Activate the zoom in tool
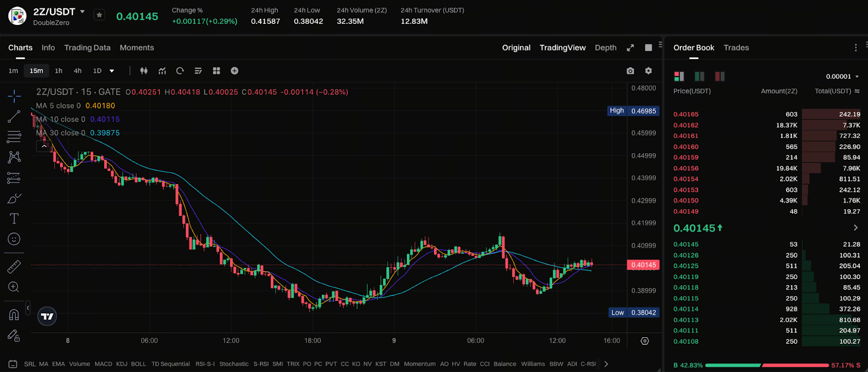This screenshot has width=868, height=372. point(14,287)
